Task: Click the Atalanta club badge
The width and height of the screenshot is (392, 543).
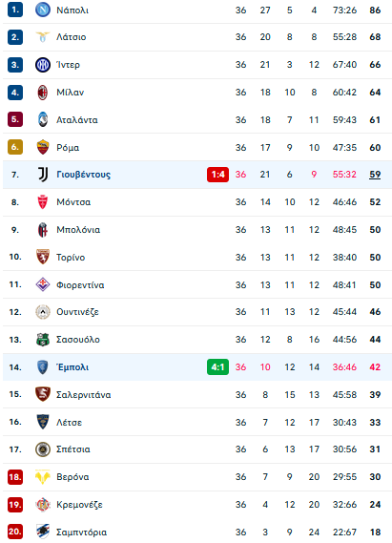Action: tap(43, 119)
